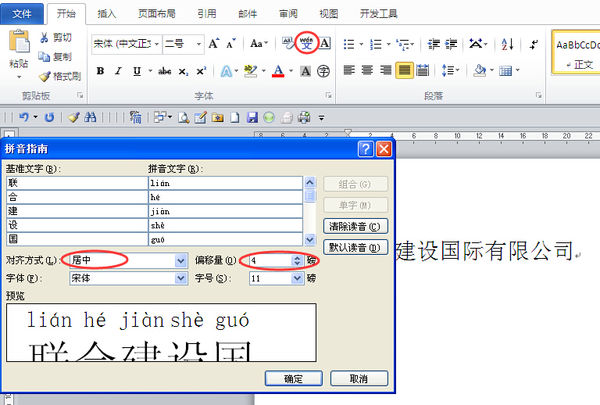
Task: Click 清除读音 button
Action: (355, 226)
